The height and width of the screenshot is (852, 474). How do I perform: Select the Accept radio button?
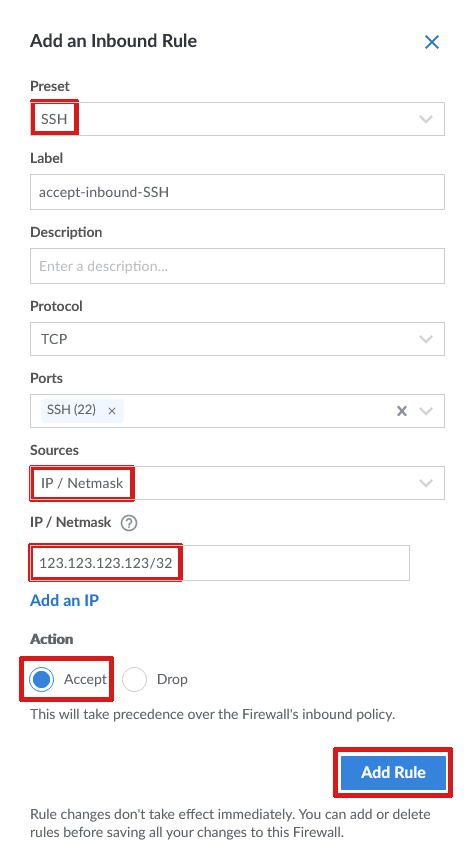pos(41,679)
